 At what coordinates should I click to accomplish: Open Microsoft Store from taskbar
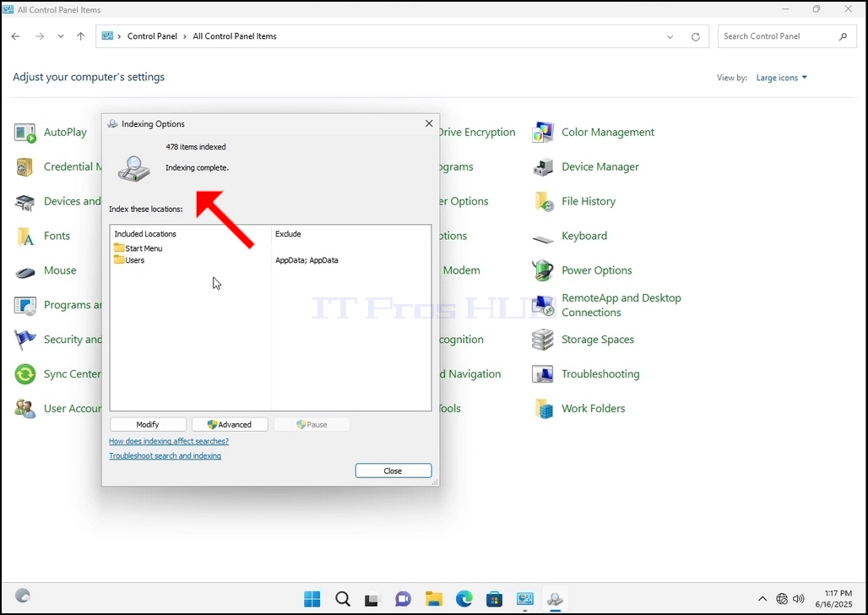494,599
